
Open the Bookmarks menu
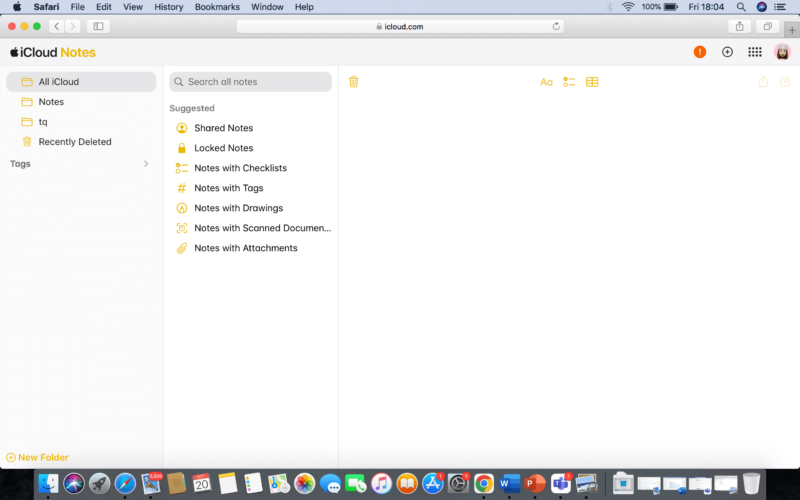tap(217, 7)
